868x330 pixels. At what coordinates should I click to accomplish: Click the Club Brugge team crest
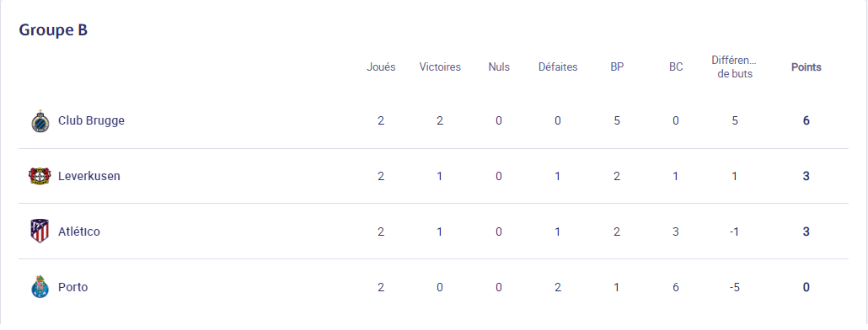point(40,120)
